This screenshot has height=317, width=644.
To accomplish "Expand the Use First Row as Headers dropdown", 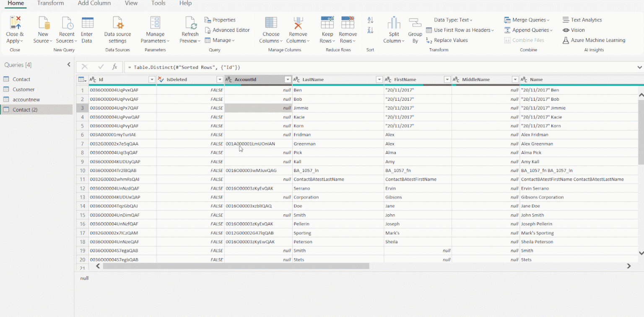I will click(492, 30).
